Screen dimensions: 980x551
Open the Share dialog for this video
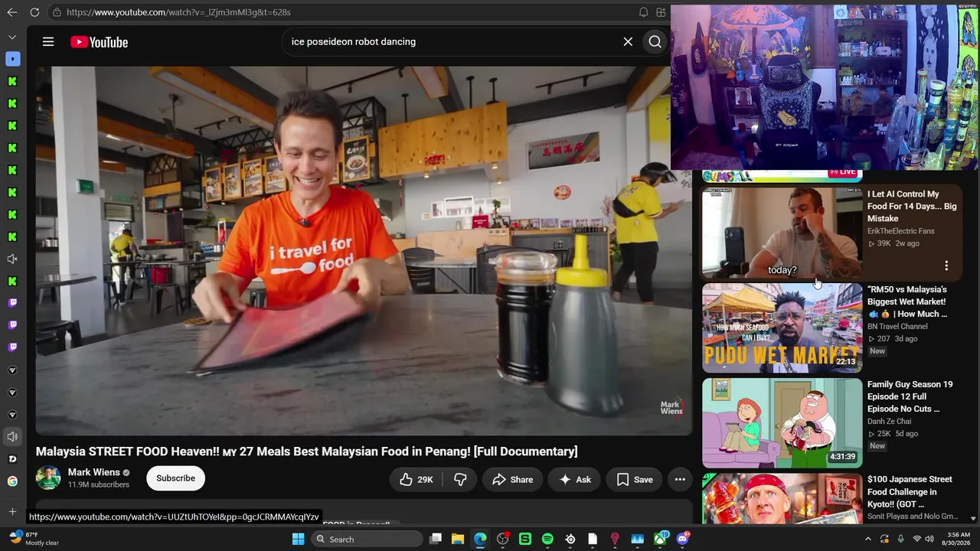512,480
